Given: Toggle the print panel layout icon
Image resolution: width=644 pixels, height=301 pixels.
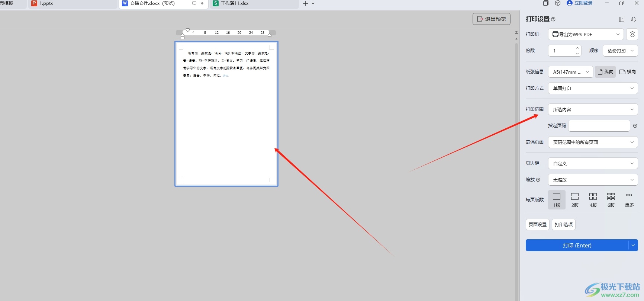Looking at the screenshot, I should click(622, 19).
